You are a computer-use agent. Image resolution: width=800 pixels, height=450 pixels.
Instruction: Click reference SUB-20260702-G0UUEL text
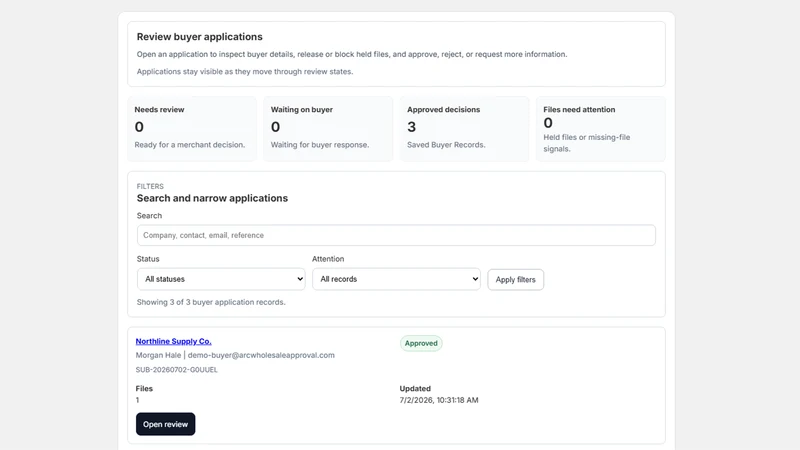(x=177, y=370)
